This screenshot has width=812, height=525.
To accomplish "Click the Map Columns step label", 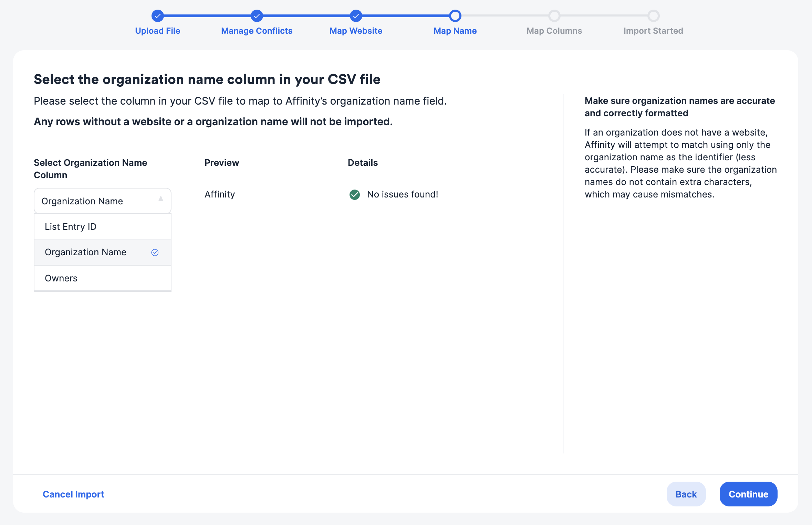I will (554, 31).
